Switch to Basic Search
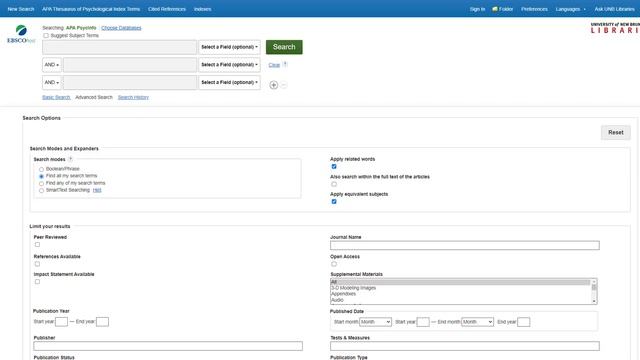The width and height of the screenshot is (640, 360). point(56,97)
